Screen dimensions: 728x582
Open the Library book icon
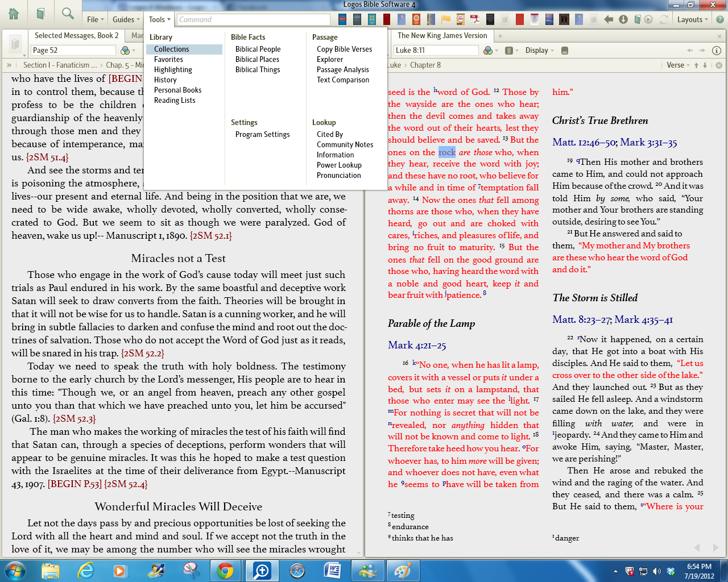pyautogui.click(x=40, y=14)
